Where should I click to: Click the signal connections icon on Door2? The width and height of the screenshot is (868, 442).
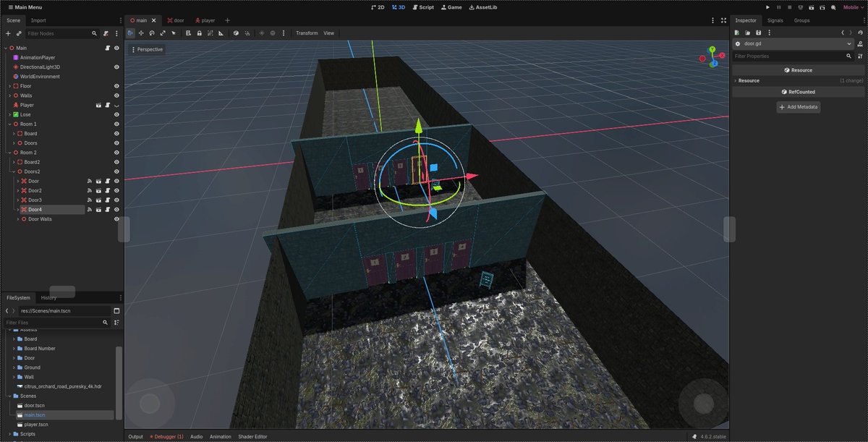point(90,190)
